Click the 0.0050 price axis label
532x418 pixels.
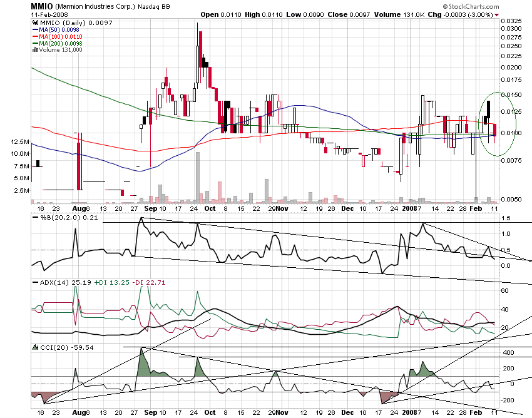(x=511, y=200)
